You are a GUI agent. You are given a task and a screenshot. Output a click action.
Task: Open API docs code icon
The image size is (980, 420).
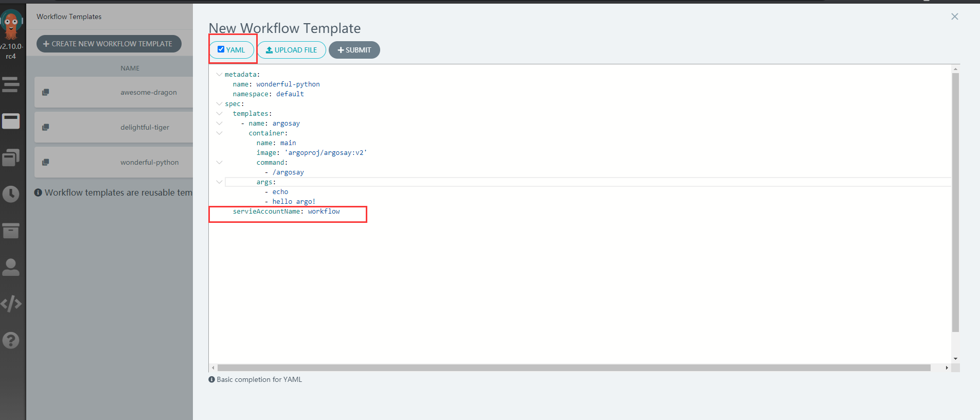[x=11, y=304]
